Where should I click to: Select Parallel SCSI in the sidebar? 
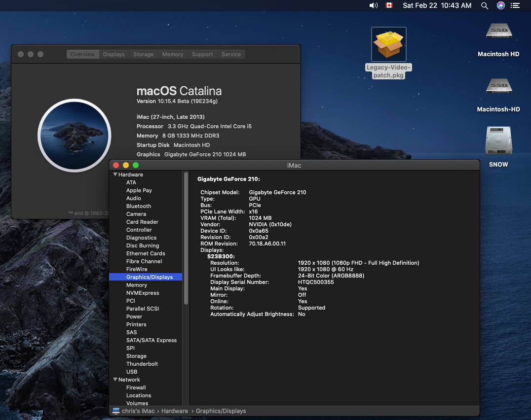coord(143,309)
